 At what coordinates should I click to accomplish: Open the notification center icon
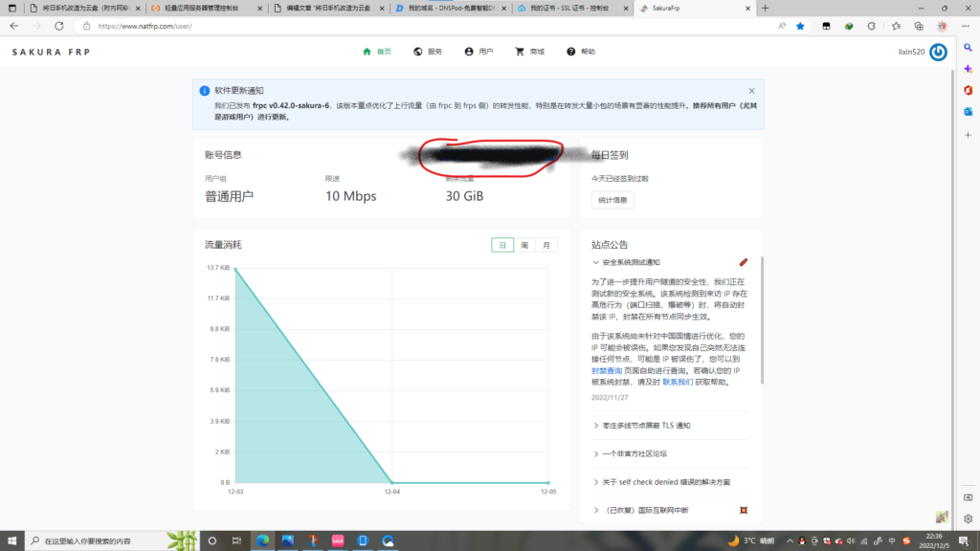pyautogui.click(x=965, y=540)
